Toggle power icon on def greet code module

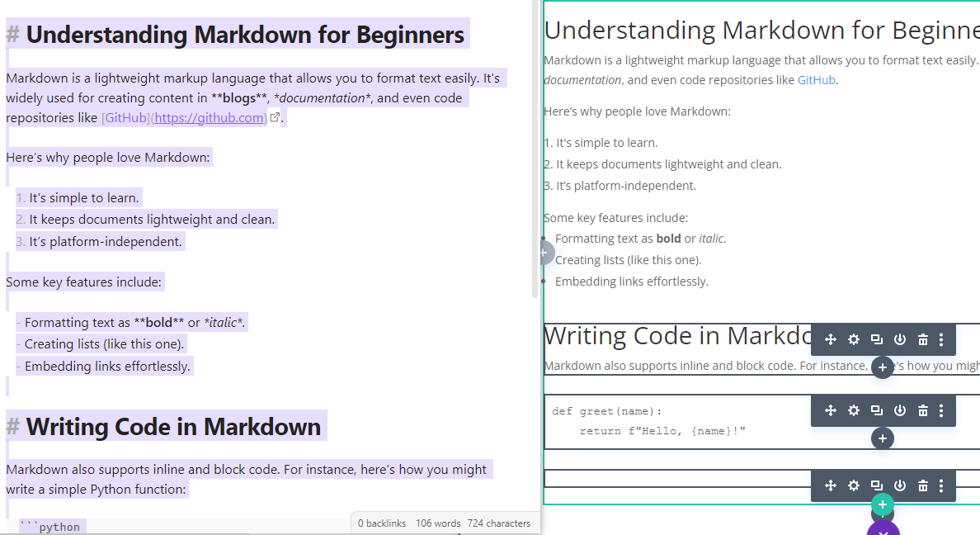pyautogui.click(x=899, y=410)
